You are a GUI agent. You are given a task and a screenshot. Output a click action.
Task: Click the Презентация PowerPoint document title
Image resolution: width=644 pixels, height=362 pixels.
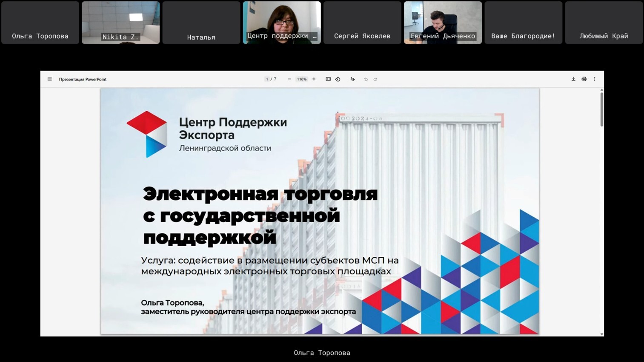(83, 79)
